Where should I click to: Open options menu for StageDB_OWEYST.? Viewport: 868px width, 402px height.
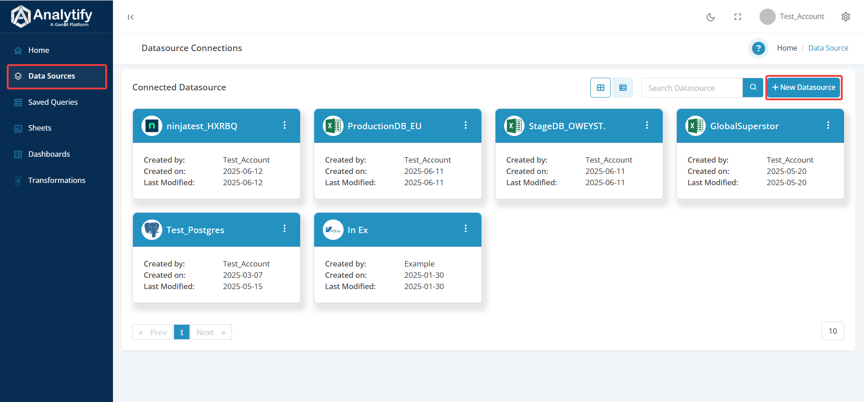[x=647, y=125]
